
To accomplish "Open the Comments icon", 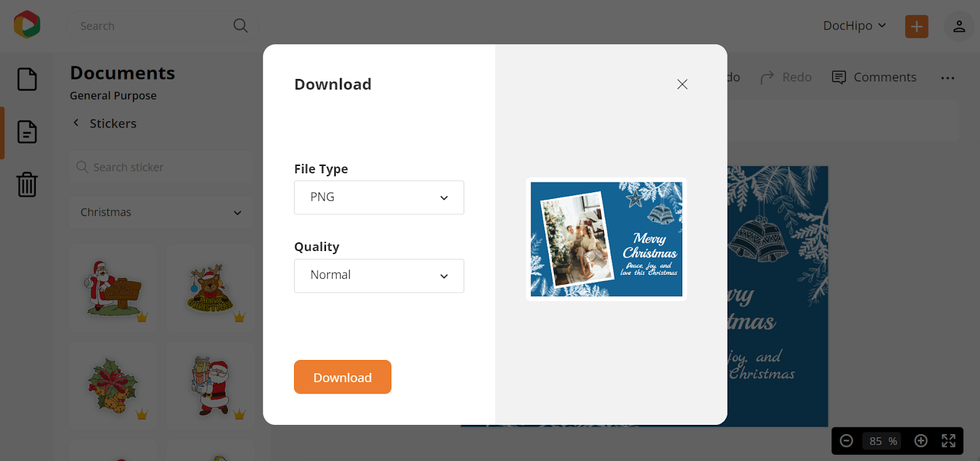I will 839,78.
